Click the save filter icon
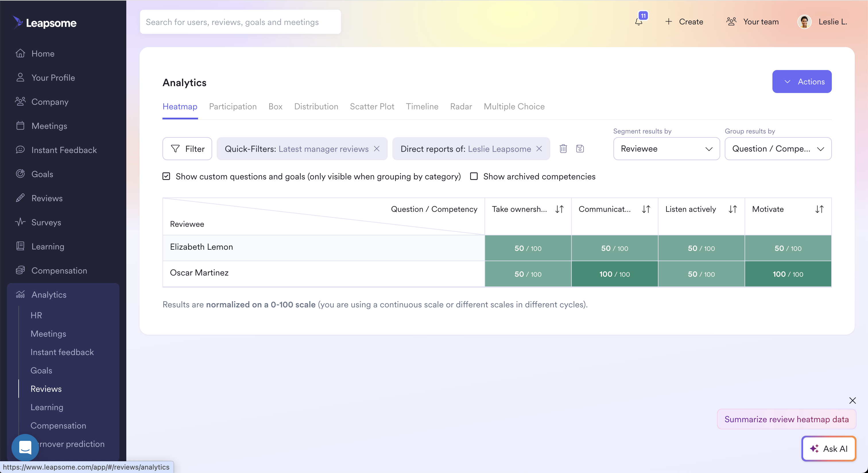The width and height of the screenshot is (868, 473). 580,149
